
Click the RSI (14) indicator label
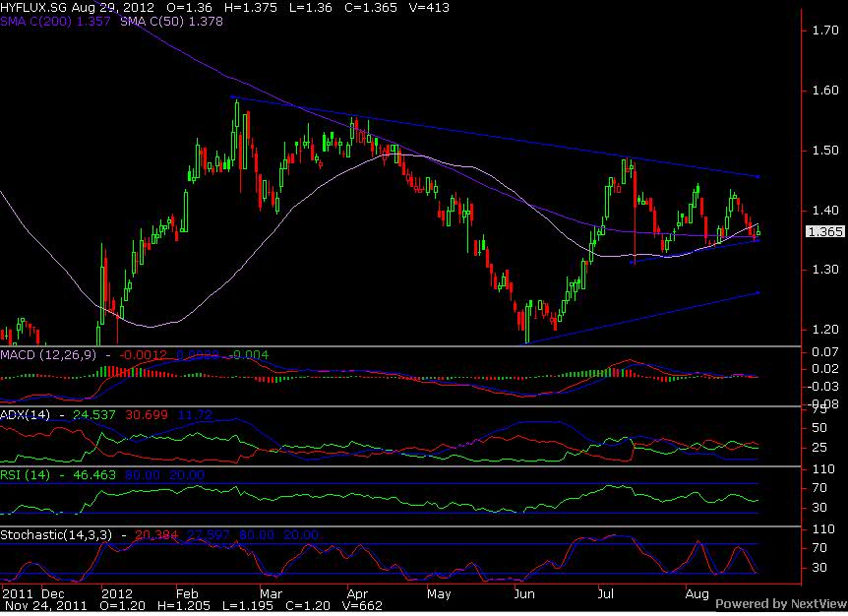coord(25,475)
